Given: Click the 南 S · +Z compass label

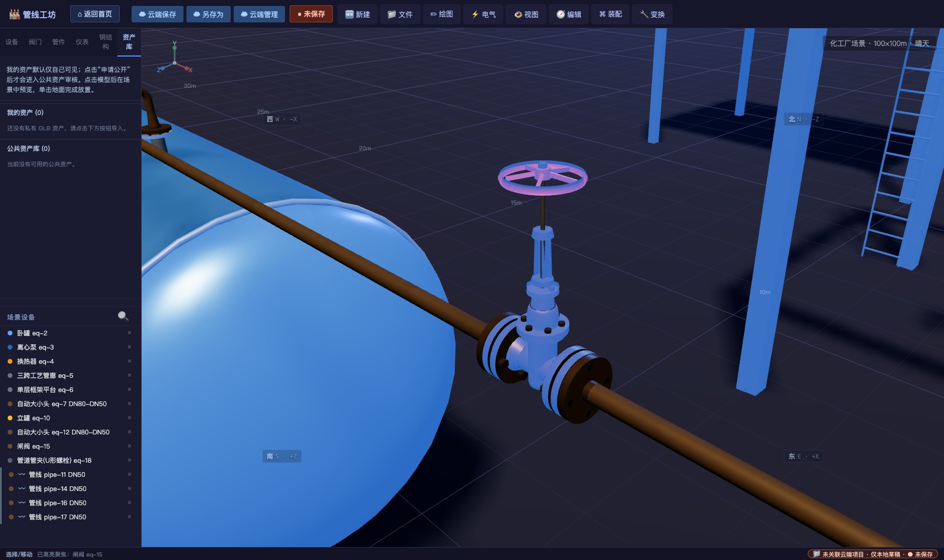Looking at the screenshot, I should (282, 456).
